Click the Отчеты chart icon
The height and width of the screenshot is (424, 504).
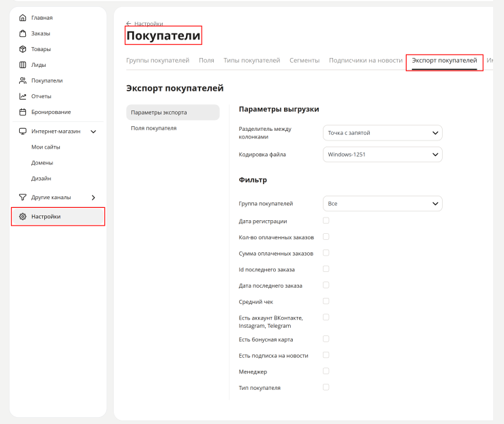(22, 96)
